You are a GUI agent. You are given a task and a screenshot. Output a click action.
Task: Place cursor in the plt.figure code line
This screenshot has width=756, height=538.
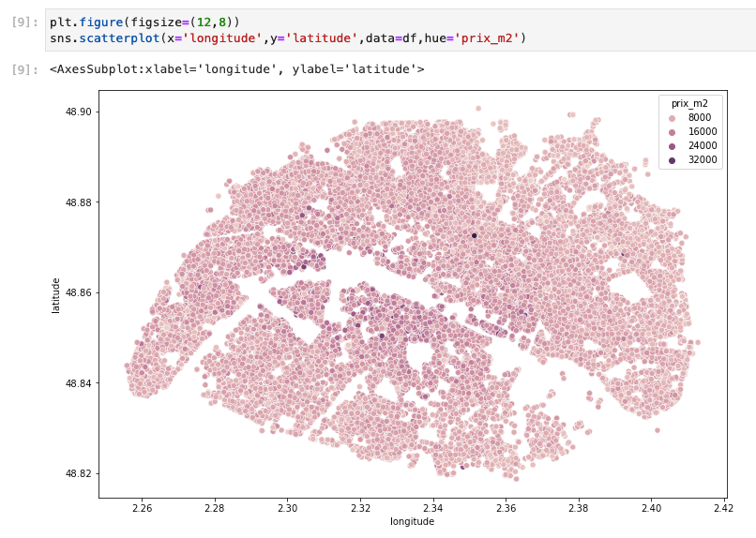[144, 22]
